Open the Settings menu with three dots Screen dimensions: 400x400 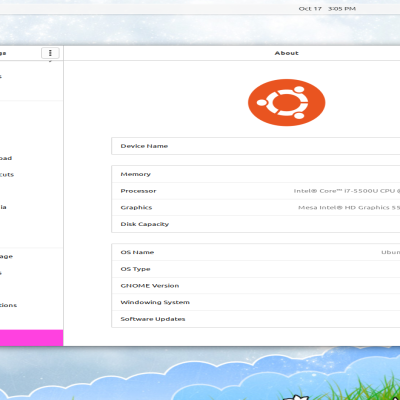pos(50,53)
